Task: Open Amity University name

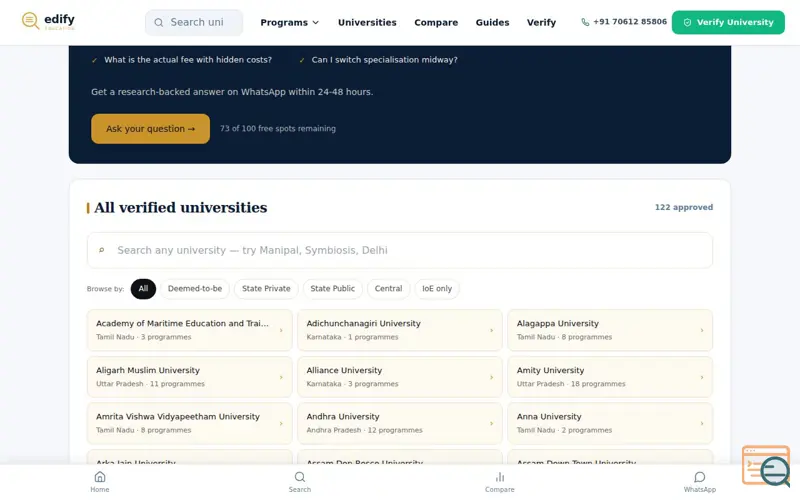Action: click(x=551, y=370)
